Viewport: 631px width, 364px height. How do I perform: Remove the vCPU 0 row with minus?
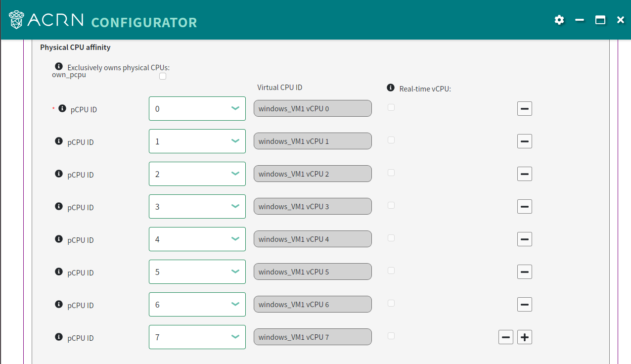525,108
